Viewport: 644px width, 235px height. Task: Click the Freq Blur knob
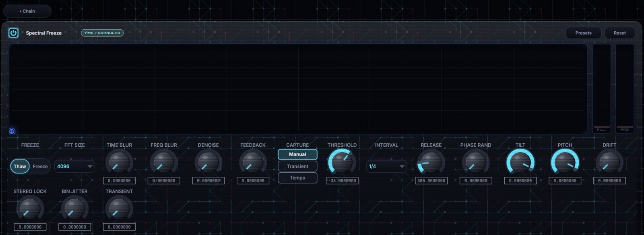[164, 163]
